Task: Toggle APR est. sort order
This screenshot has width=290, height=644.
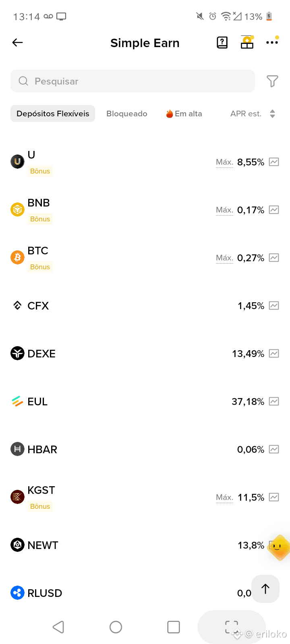Action: pyautogui.click(x=253, y=114)
